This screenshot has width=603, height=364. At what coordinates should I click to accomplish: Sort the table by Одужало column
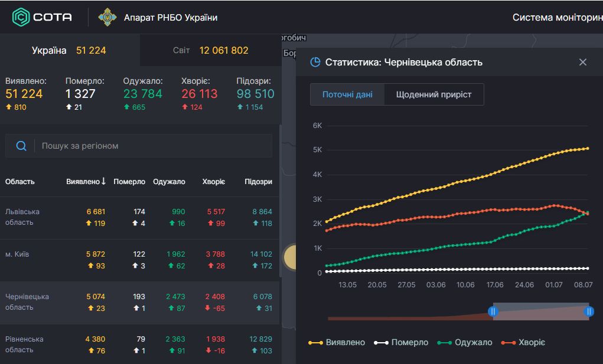169,182
